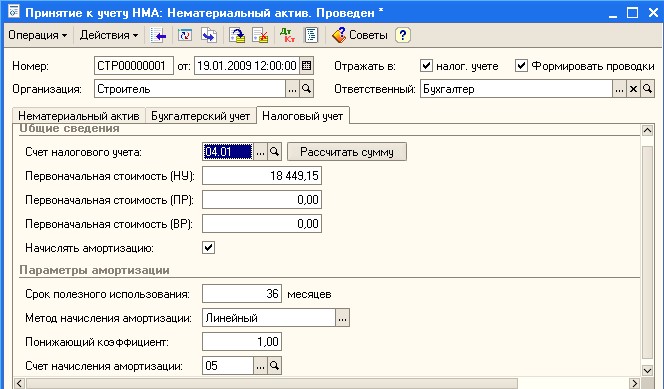Click the vertical scrollbar down arrow
Screen dimensions: 664x389
click(647, 371)
